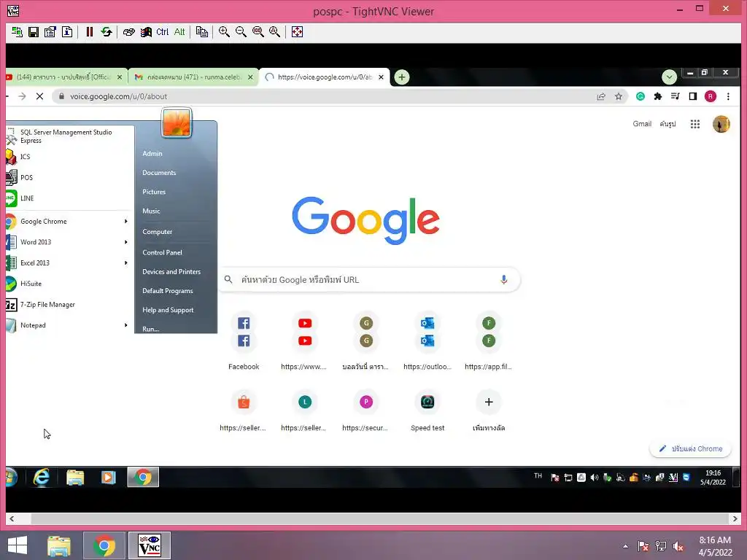The image size is (747, 560).
Task: Pause the VNC session with the red pause icon
Action: point(89,32)
